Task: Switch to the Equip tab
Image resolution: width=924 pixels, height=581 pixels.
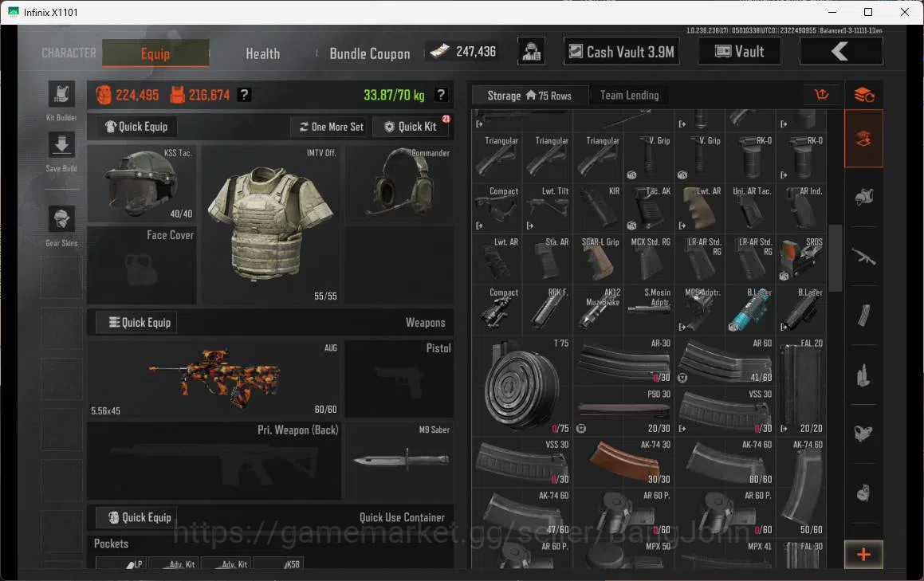Action: (155, 53)
